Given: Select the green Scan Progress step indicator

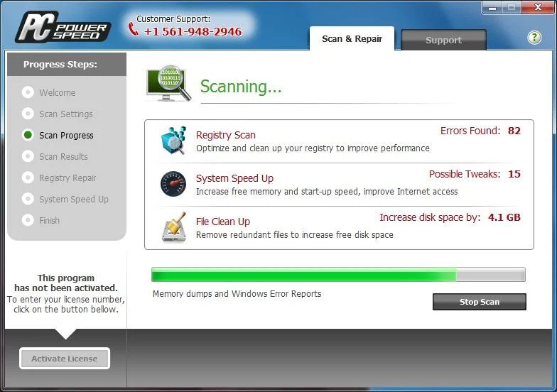Looking at the screenshot, I should pyautogui.click(x=28, y=135).
